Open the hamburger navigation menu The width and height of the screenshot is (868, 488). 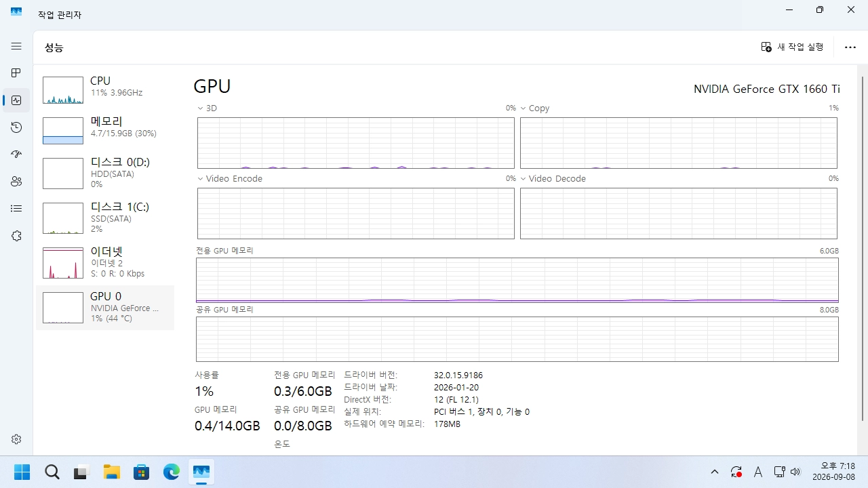coord(16,46)
